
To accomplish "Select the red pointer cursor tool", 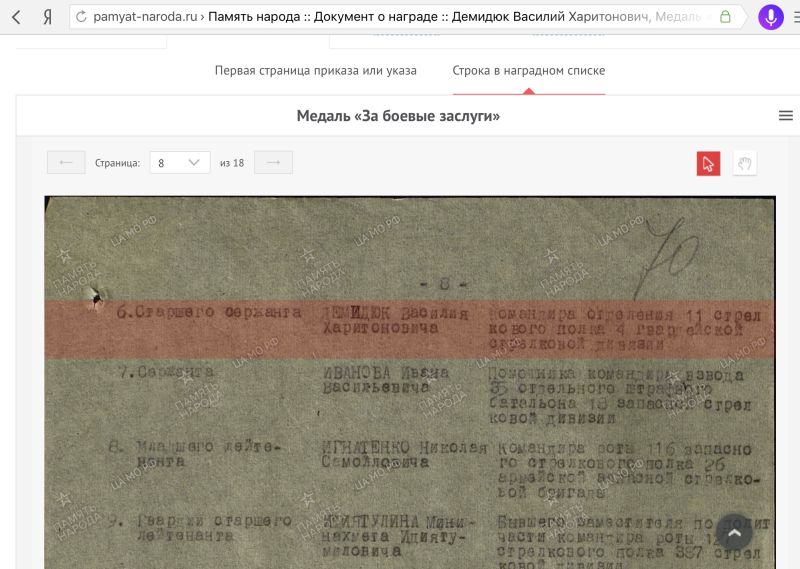I will [708, 164].
